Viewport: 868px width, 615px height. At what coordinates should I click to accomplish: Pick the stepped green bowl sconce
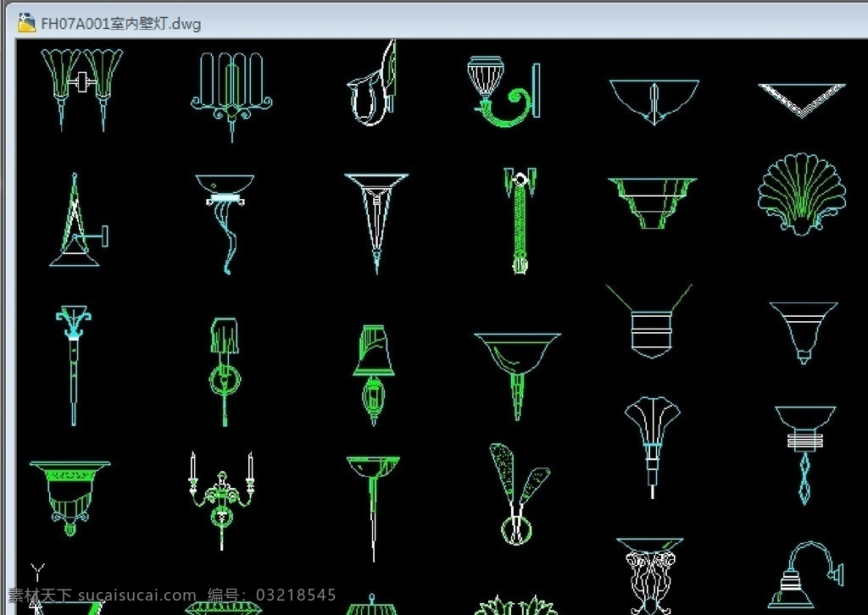point(652,203)
